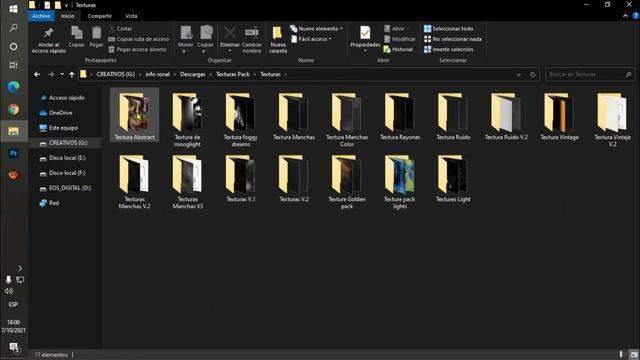Screen dimensions: 640x360
Task: Create a Nueva carpeta
Action: (x=278, y=40)
